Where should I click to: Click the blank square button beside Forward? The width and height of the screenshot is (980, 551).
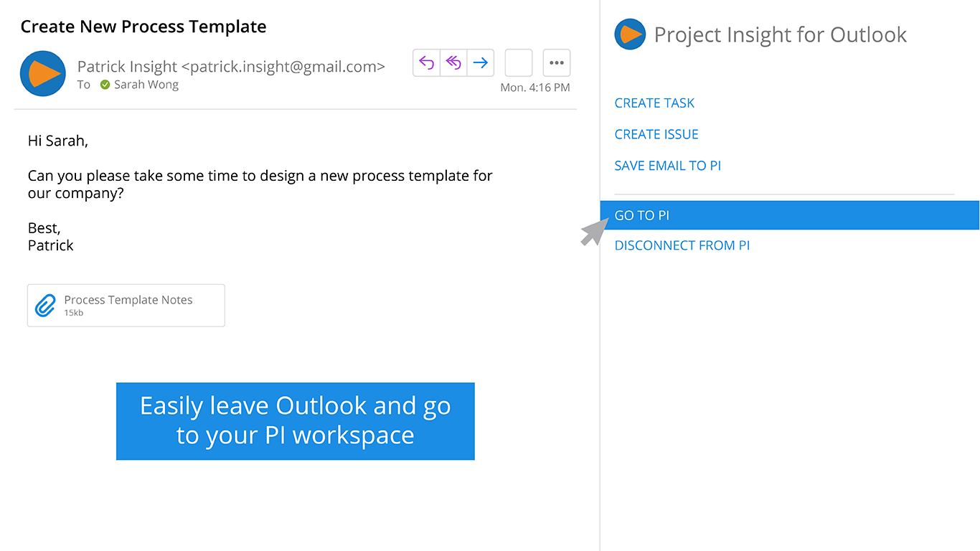pyautogui.click(x=519, y=63)
